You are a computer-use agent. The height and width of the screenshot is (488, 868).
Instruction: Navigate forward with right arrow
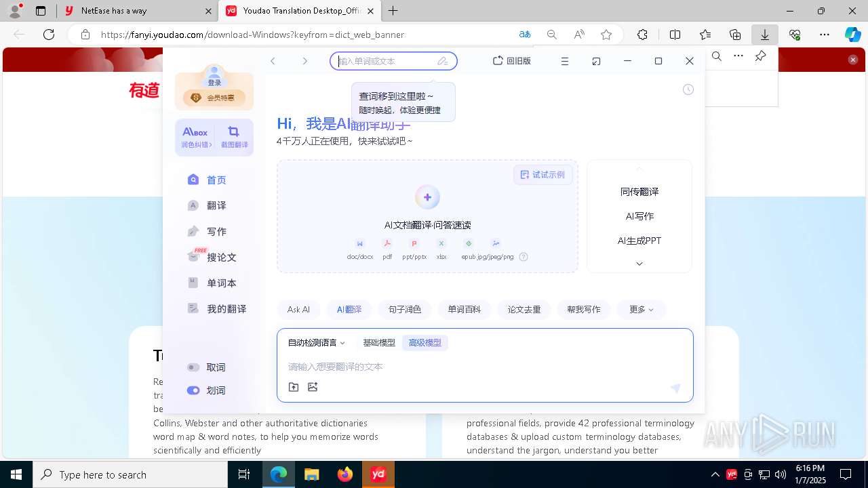(x=304, y=61)
